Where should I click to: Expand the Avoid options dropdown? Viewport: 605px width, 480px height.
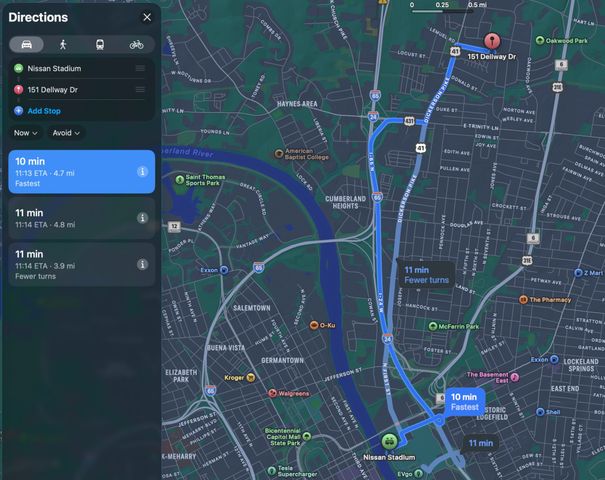point(66,132)
